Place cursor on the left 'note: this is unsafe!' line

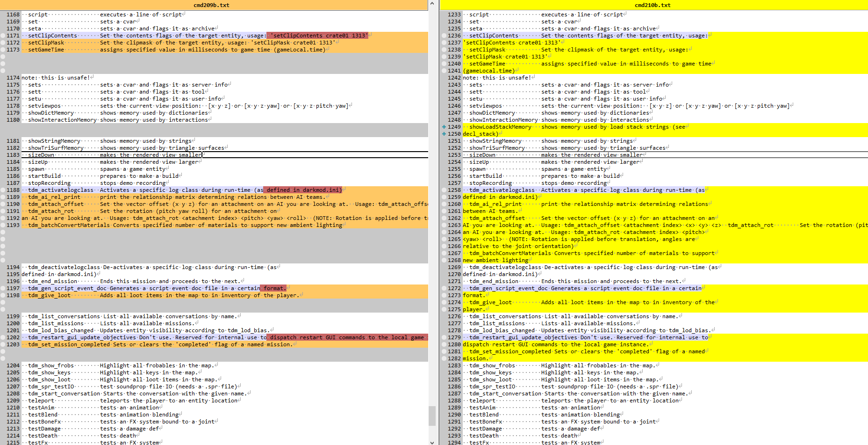tap(55, 78)
